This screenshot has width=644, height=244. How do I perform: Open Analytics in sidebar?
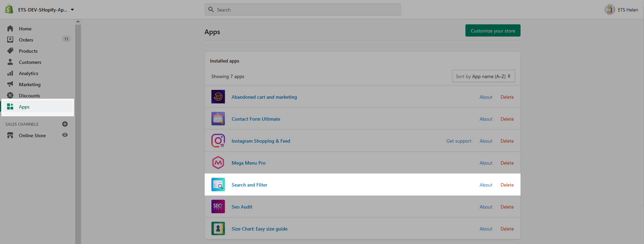click(x=28, y=73)
